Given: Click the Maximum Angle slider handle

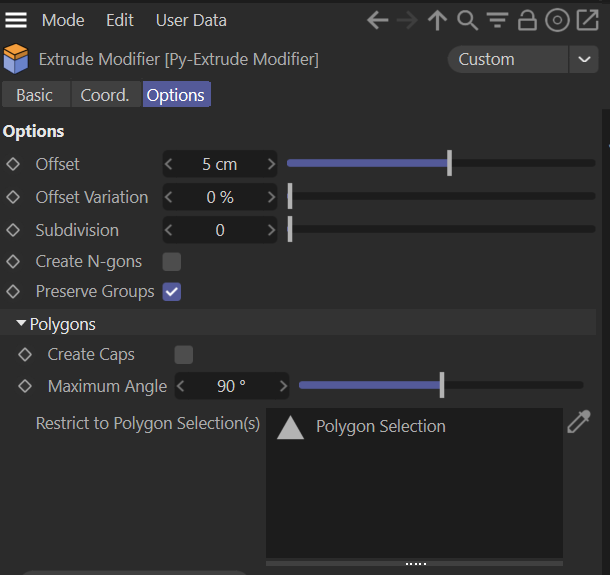Looking at the screenshot, I should tap(442, 385).
